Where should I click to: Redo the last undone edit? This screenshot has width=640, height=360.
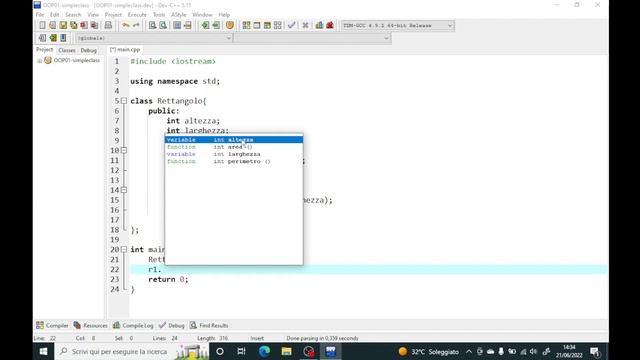[136, 25]
